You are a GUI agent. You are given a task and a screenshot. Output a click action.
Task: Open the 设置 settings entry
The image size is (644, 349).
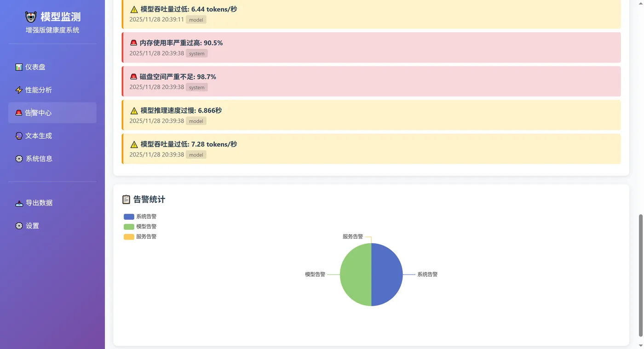32,225
